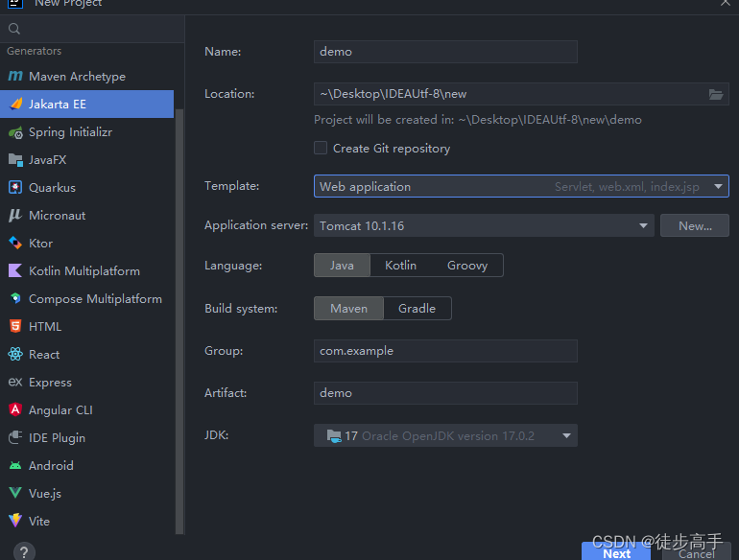This screenshot has width=739, height=560.
Task: Select the Ktor list entry
Action: pyautogui.click(x=87, y=243)
